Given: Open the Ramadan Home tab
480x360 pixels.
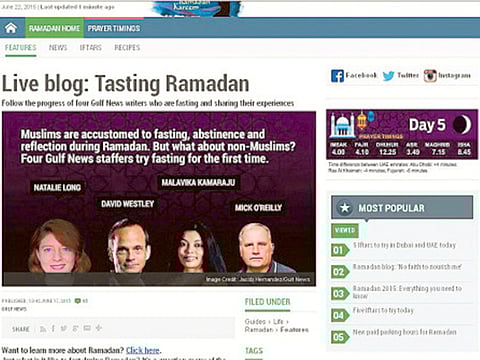Looking at the screenshot, I should (54, 28).
